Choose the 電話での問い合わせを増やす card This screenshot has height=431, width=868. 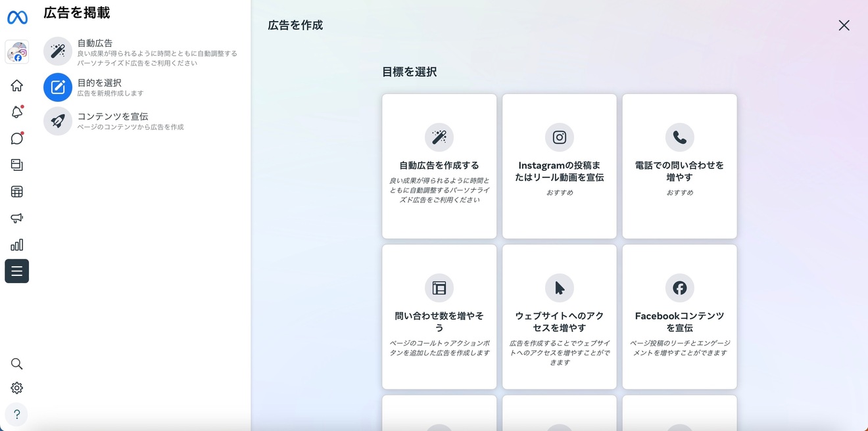[x=679, y=166]
